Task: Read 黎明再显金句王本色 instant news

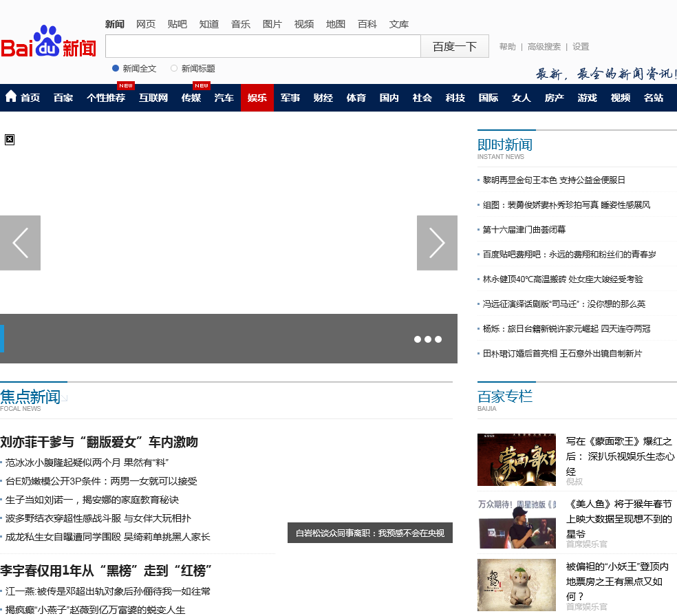Action: [554, 180]
